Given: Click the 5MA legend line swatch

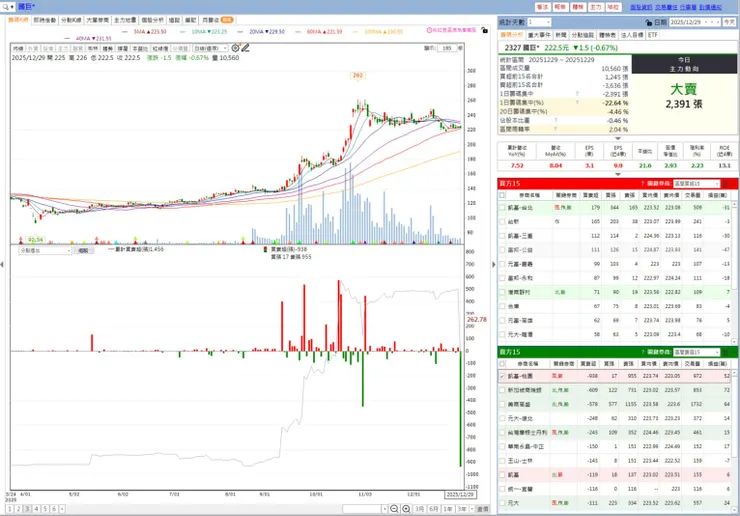Looking at the screenshot, I should [x=125, y=32].
